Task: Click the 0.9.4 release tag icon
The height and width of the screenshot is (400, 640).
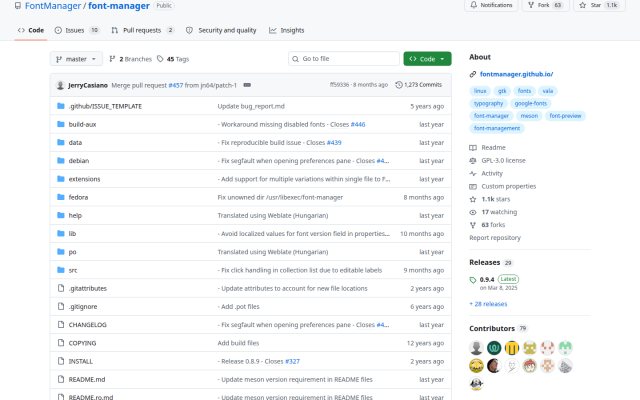Action: pos(473,280)
